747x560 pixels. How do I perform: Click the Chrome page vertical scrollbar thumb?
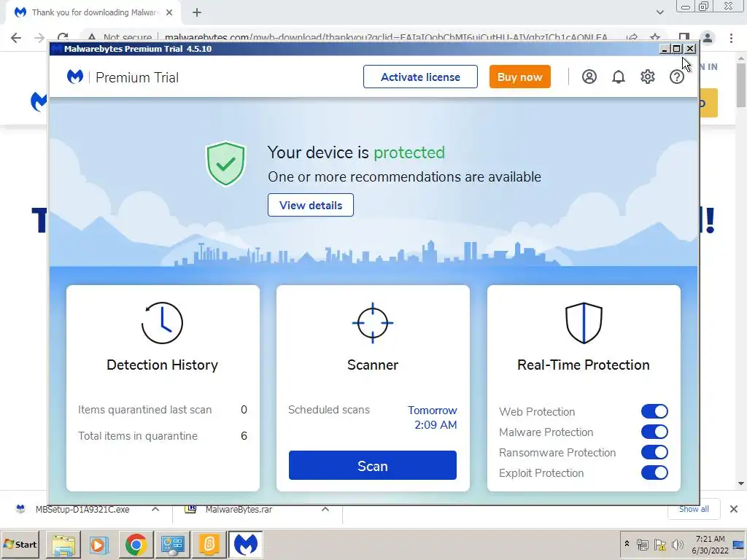(x=741, y=86)
